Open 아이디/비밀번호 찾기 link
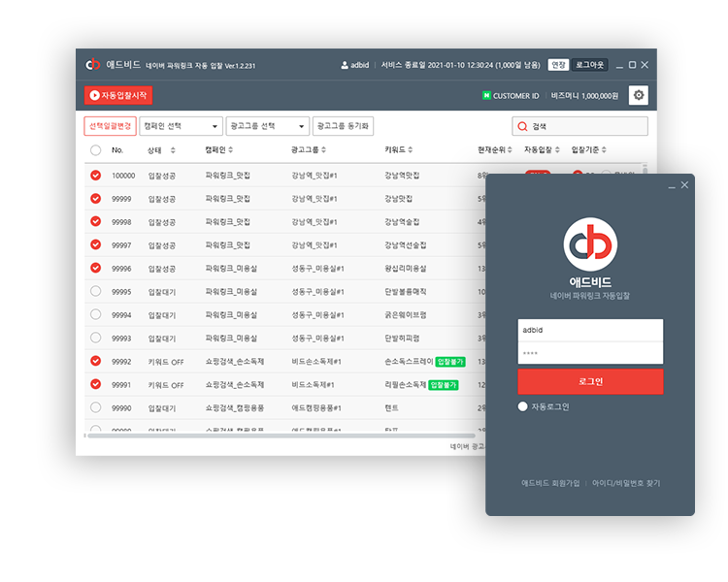 pyautogui.click(x=626, y=483)
